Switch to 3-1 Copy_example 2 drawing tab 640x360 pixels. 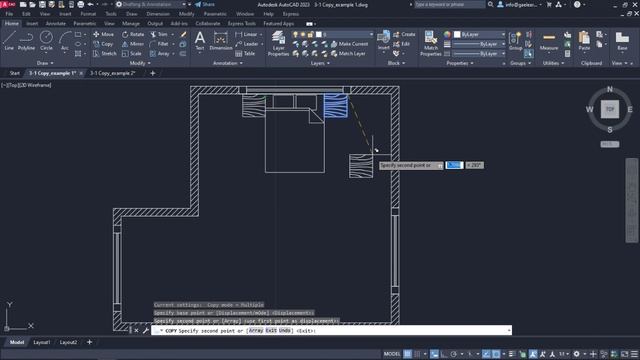(113, 73)
